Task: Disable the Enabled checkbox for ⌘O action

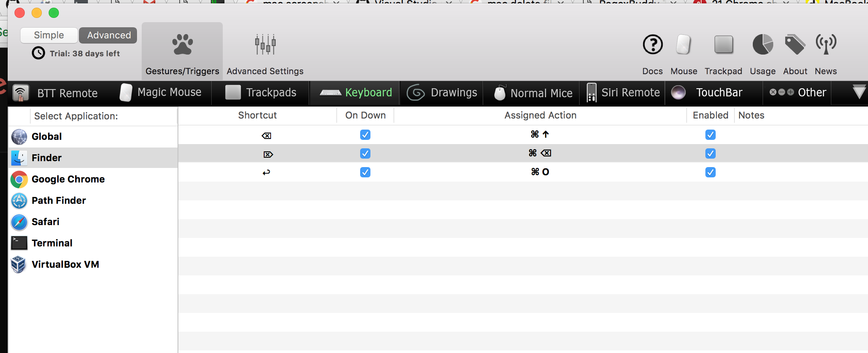Action: pyautogui.click(x=711, y=172)
